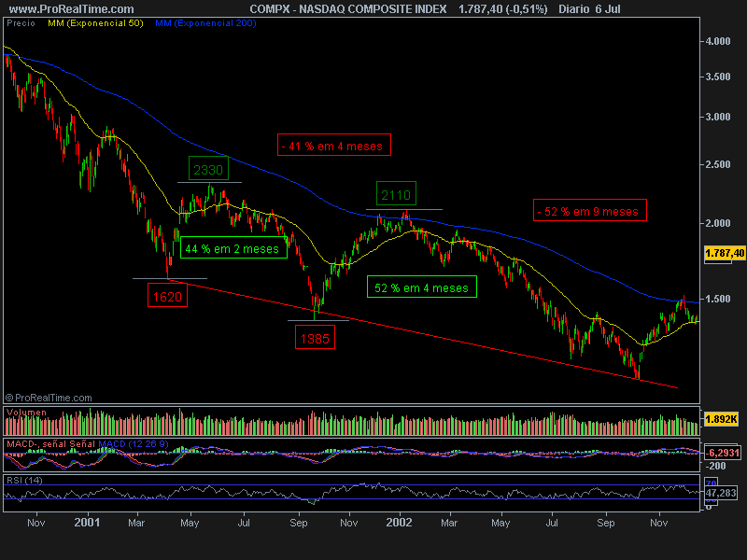
Task: Click the Diario 6 Jul timeframe label
Action: pyautogui.click(x=589, y=9)
